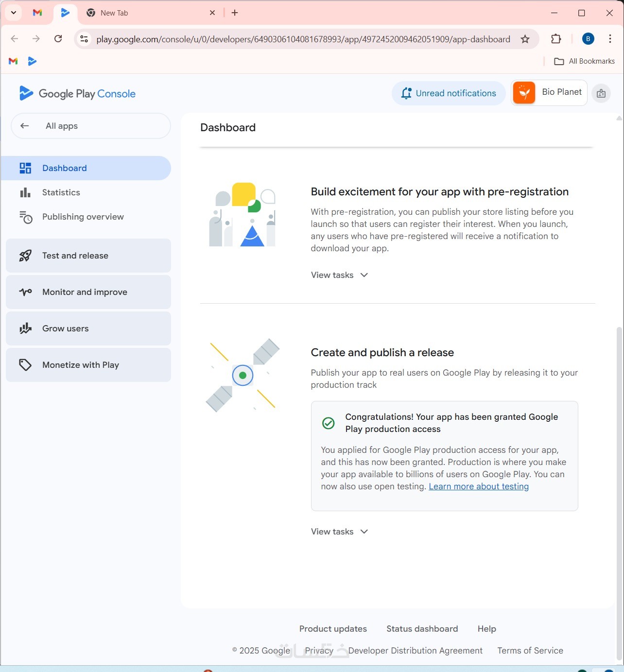View site information icon in address bar
Image resolution: width=624 pixels, height=672 pixels.
coord(84,39)
